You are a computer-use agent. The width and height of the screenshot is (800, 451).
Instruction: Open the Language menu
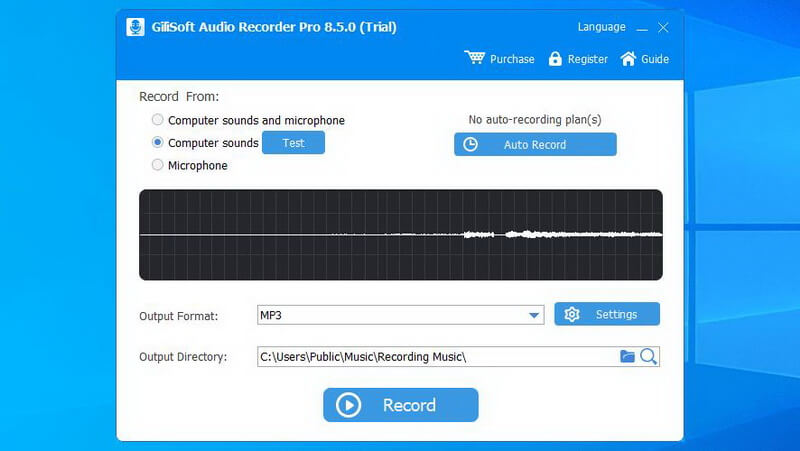(602, 27)
